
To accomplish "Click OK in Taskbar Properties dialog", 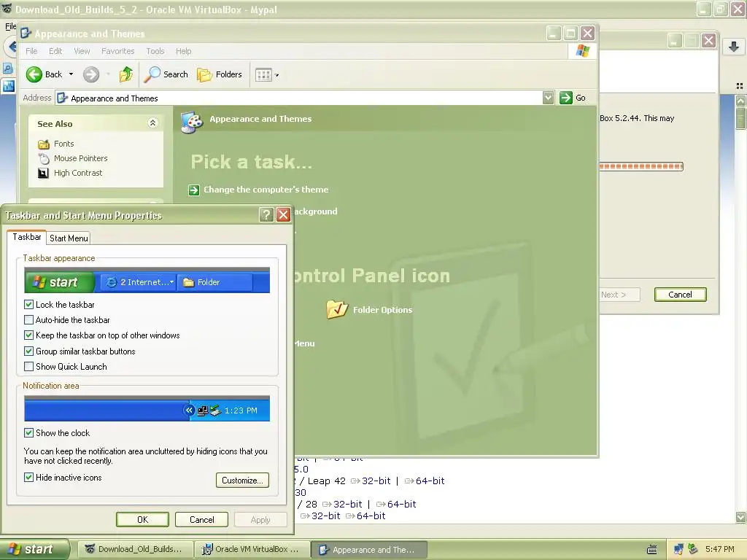I will click(x=142, y=519).
